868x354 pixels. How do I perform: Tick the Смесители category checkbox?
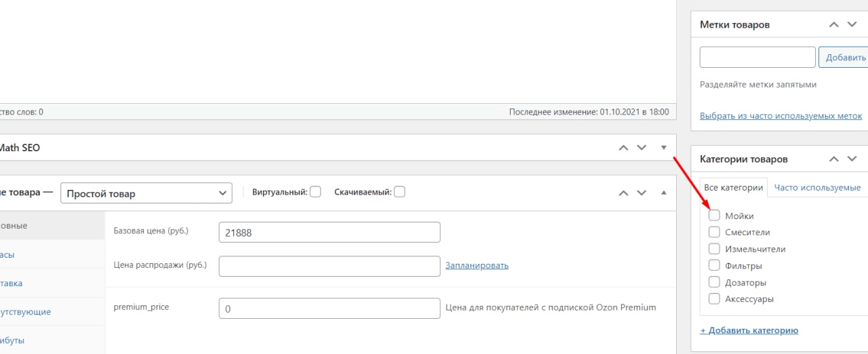(714, 232)
